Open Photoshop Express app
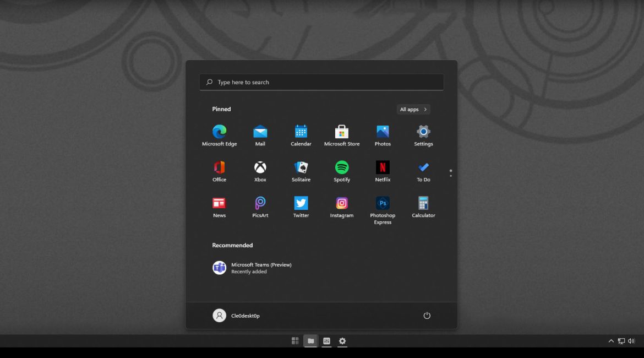The height and width of the screenshot is (358, 644). (383, 204)
